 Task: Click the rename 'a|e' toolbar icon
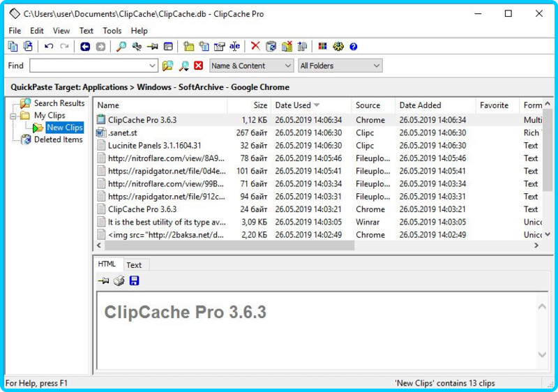tap(235, 46)
